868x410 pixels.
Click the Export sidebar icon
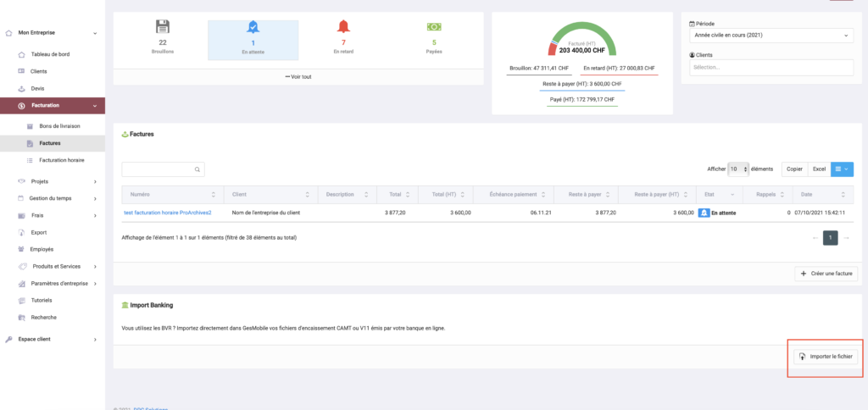(x=21, y=232)
